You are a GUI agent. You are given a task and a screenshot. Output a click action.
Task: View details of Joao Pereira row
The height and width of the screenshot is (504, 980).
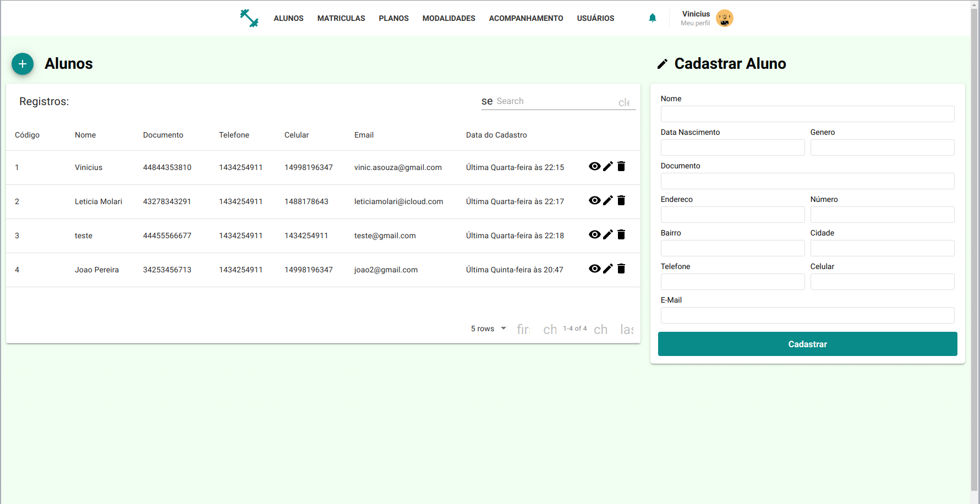tap(595, 269)
